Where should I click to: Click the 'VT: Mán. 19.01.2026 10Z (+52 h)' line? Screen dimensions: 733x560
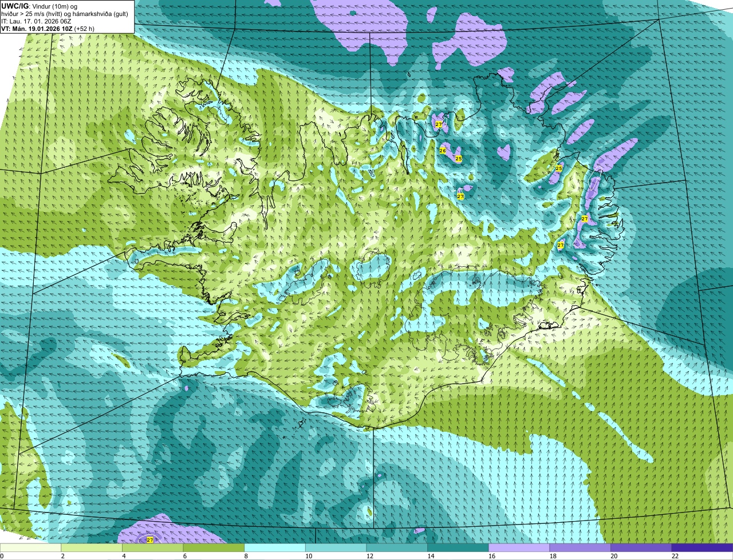click(48, 29)
